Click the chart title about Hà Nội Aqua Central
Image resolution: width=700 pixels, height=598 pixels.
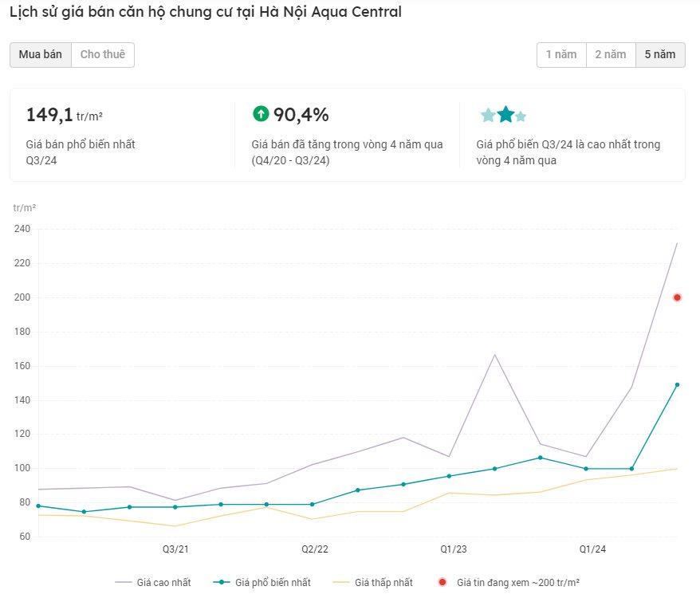click(x=206, y=12)
